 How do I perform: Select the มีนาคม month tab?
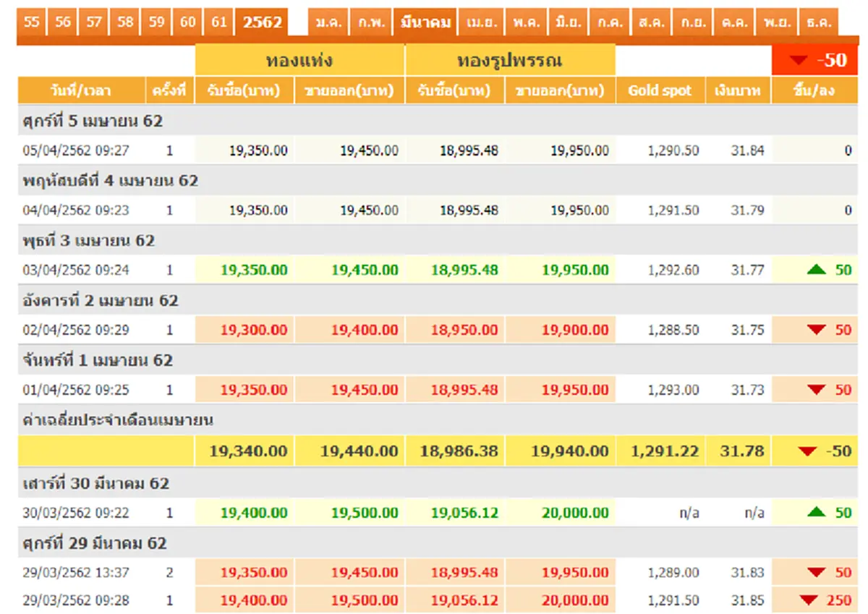tap(426, 22)
